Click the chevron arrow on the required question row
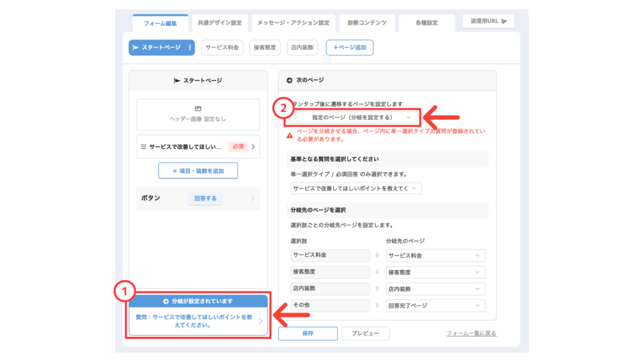Viewport: 644px width, 362px height. coord(253,146)
